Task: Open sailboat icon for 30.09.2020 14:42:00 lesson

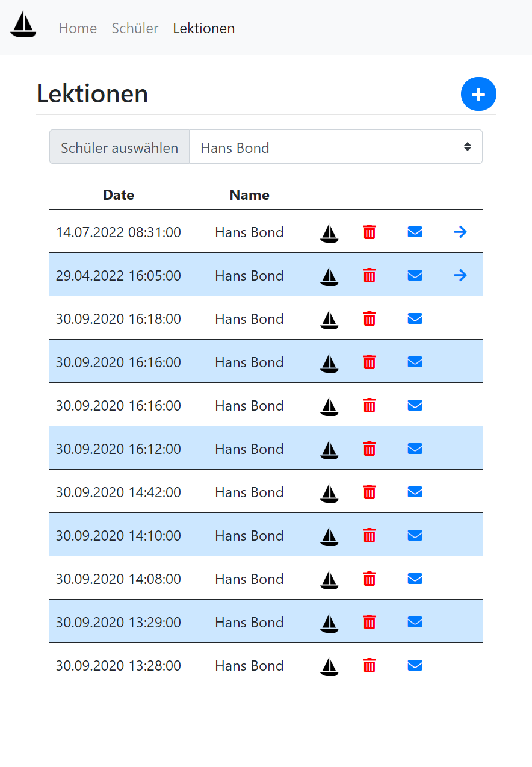Action: 329,492
